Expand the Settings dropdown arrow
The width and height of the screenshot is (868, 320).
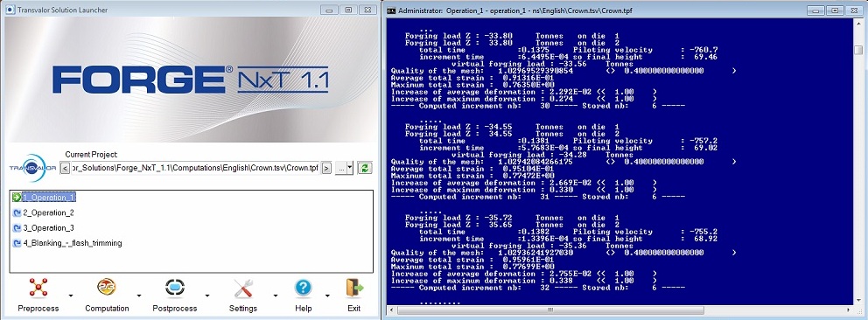pyautogui.click(x=275, y=296)
